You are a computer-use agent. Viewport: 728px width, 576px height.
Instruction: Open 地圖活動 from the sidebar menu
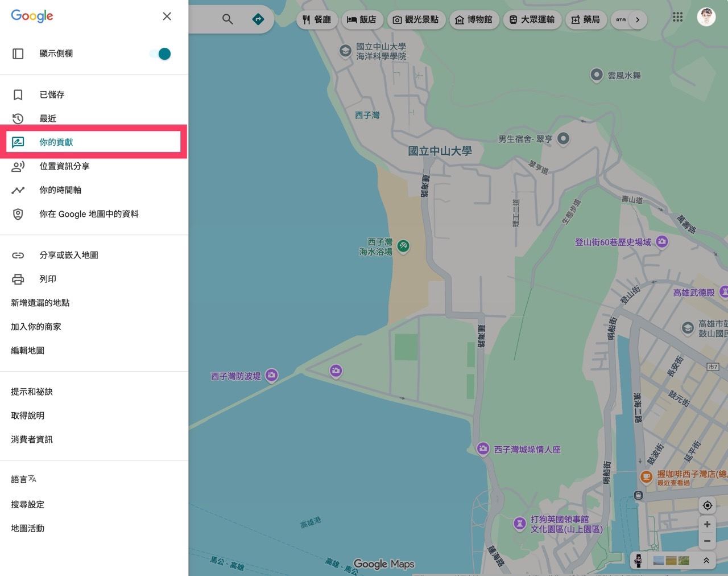pos(27,528)
